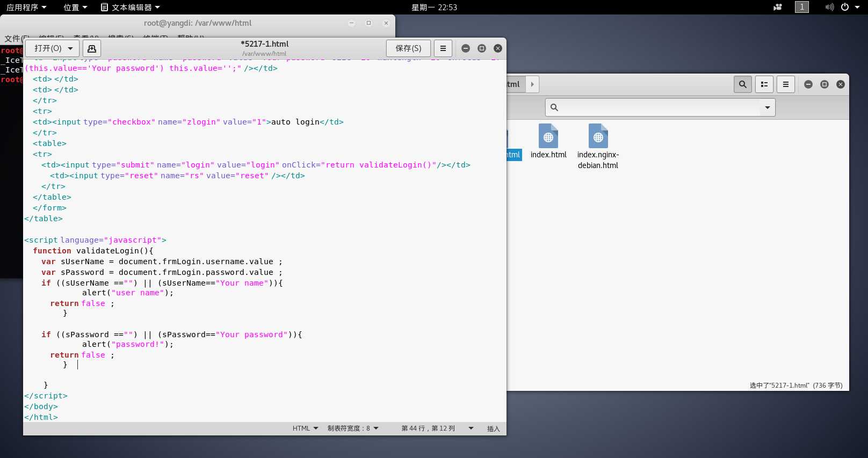This screenshot has height=458, width=868.
Task: Click the html path bar button in file manager
Action: click(515, 84)
